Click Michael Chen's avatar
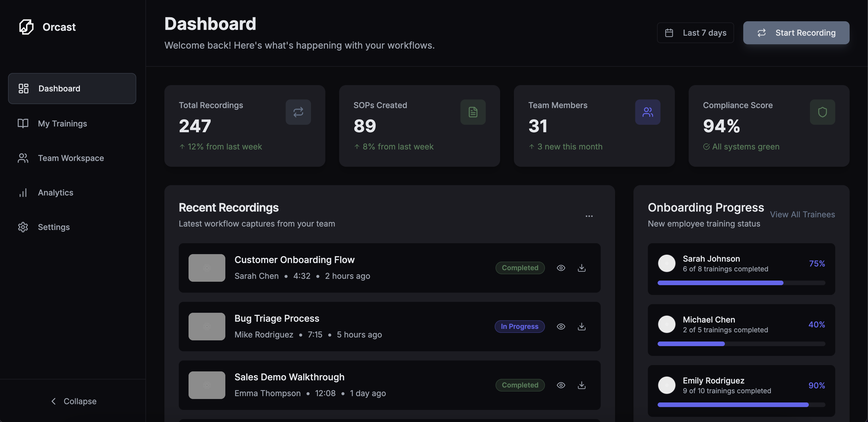This screenshot has height=422, width=868. 667,324
